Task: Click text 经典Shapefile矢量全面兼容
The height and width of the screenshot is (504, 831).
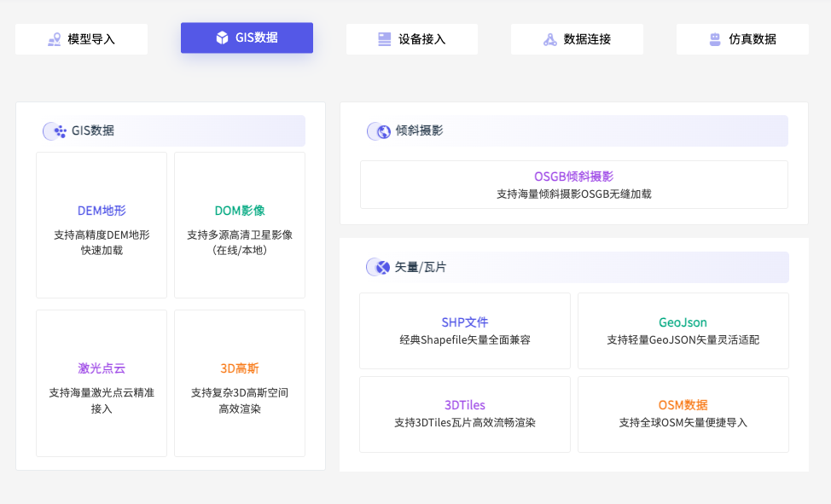Action: click(x=465, y=339)
